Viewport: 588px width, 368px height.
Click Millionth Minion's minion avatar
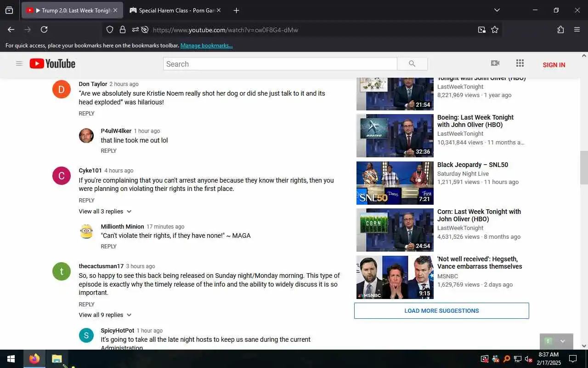coord(86,231)
